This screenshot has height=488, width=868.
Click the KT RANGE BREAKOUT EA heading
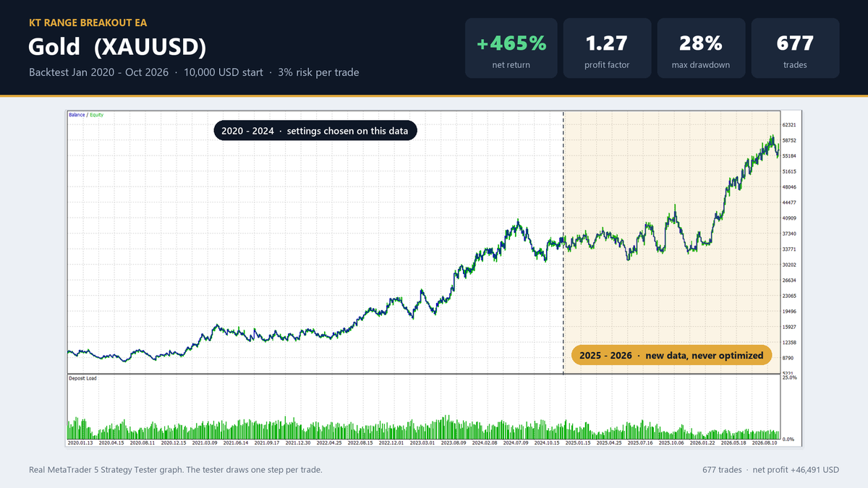click(x=88, y=24)
